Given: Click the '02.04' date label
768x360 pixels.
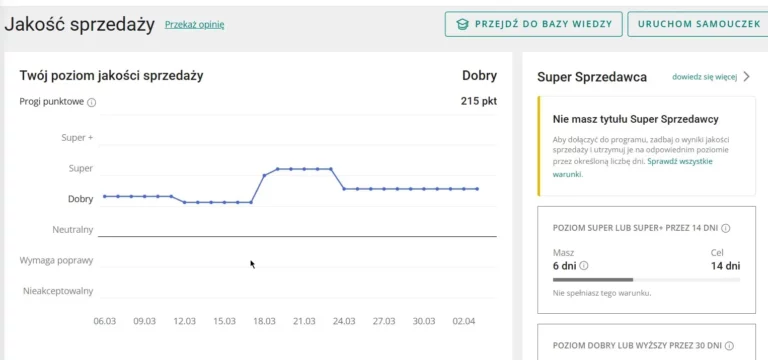Looking at the screenshot, I should [x=464, y=321].
